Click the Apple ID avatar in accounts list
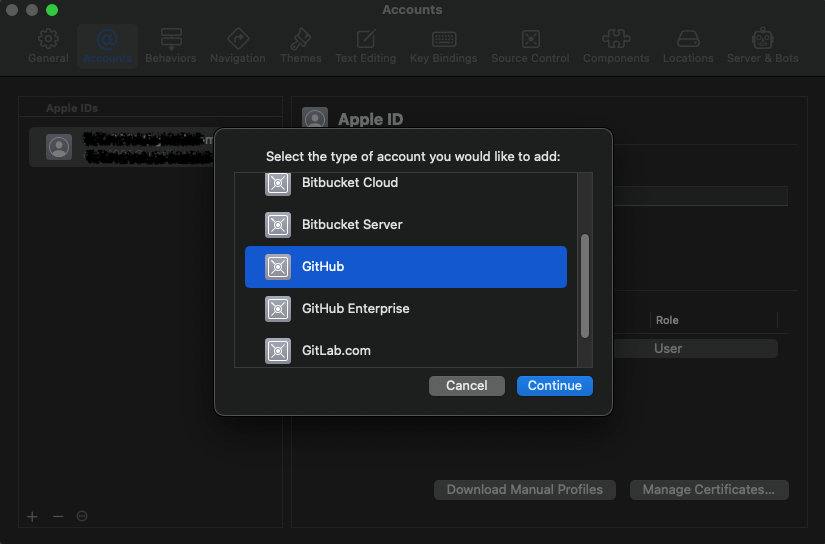 [x=59, y=147]
